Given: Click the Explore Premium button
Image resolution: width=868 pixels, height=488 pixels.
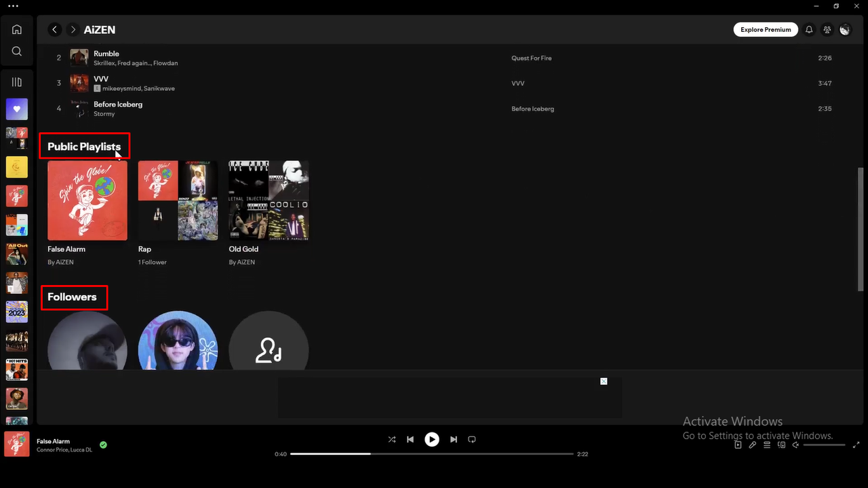Looking at the screenshot, I should pyautogui.click(x=765, y=29).
